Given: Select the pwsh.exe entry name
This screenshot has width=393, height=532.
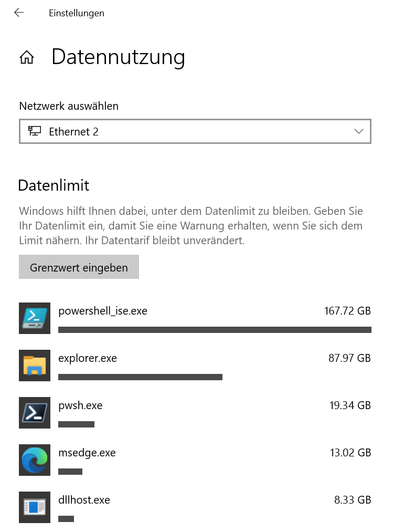Looking at the screenshot, I should tap(80, 405).
